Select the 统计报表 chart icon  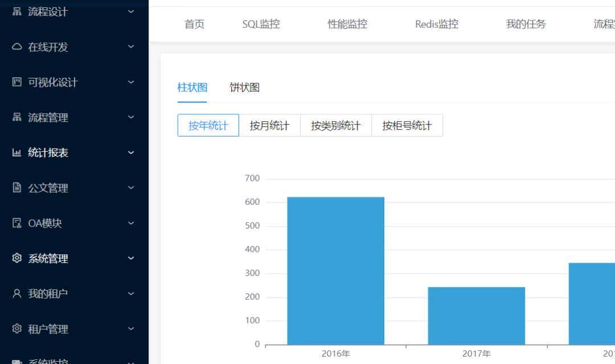click(x=17, y=152)
